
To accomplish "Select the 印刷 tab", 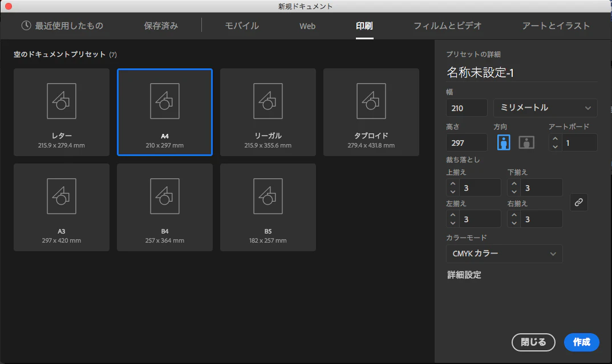I will tap(364, 26).
